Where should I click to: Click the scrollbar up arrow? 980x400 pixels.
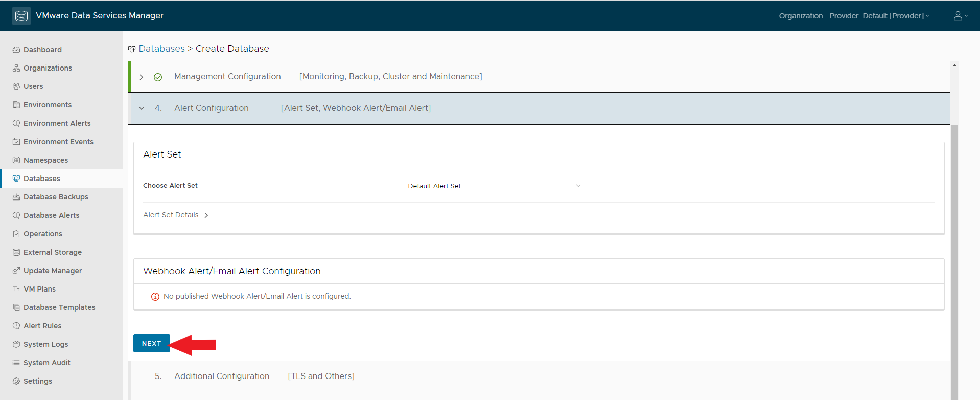tap(954, 65)
